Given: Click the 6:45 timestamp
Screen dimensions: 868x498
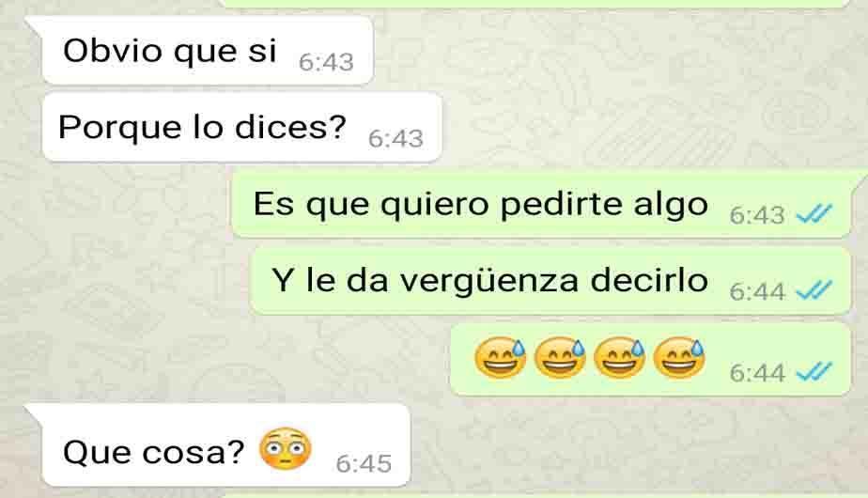Looking at the screenshot, I should [x=364, y=463].
